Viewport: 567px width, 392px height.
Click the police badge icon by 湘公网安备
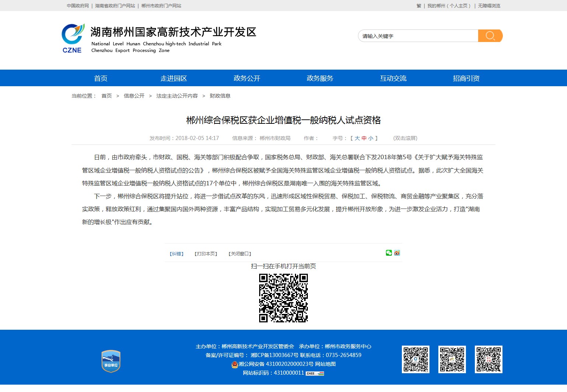click(234, 364)
